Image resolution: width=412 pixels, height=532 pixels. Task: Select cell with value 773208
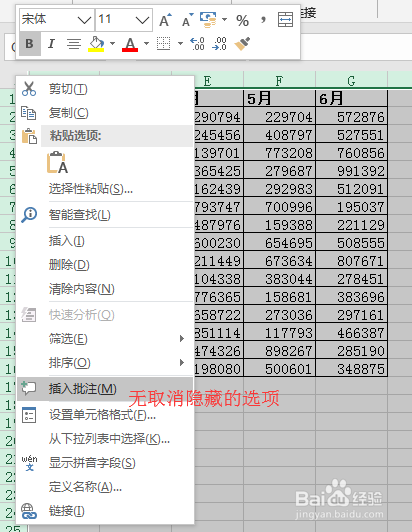(279, 153)
